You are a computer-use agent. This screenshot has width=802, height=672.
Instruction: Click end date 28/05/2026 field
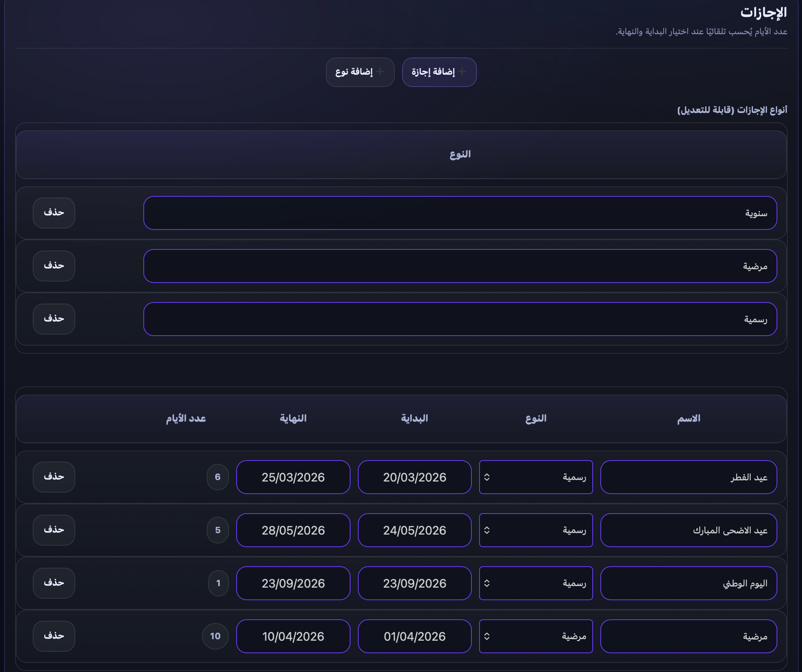tap(293, 530)
